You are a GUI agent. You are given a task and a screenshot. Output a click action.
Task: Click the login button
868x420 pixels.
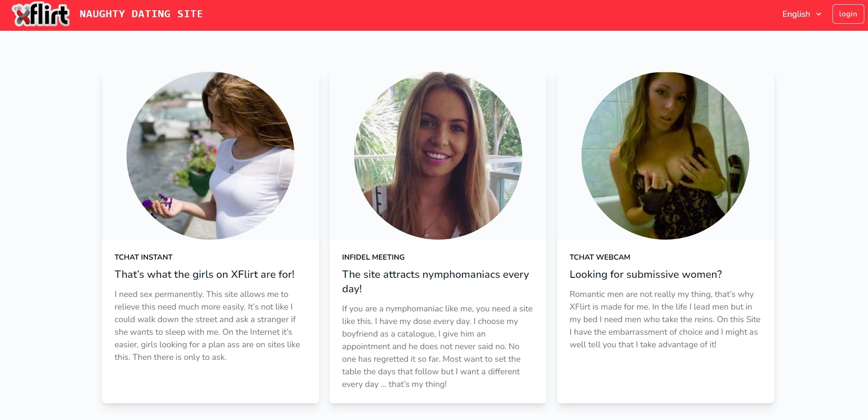pos(848,14)
